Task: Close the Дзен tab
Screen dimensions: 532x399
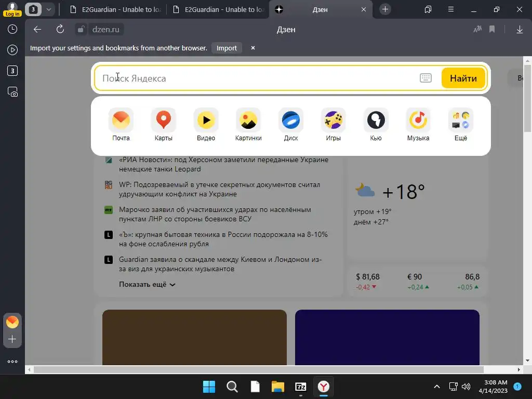Action: (x=363, y=9)
